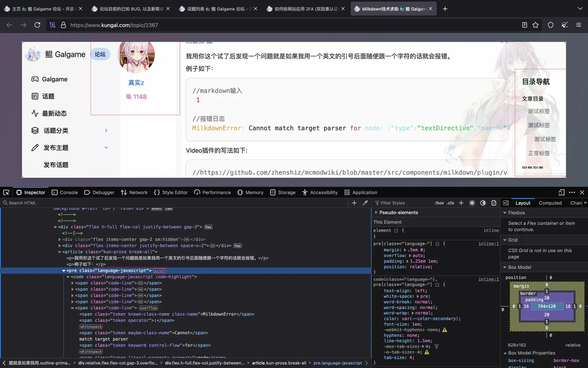Open Storage tab
The height and width of the screenshot is (368, 588).
(x=282, y=193)
